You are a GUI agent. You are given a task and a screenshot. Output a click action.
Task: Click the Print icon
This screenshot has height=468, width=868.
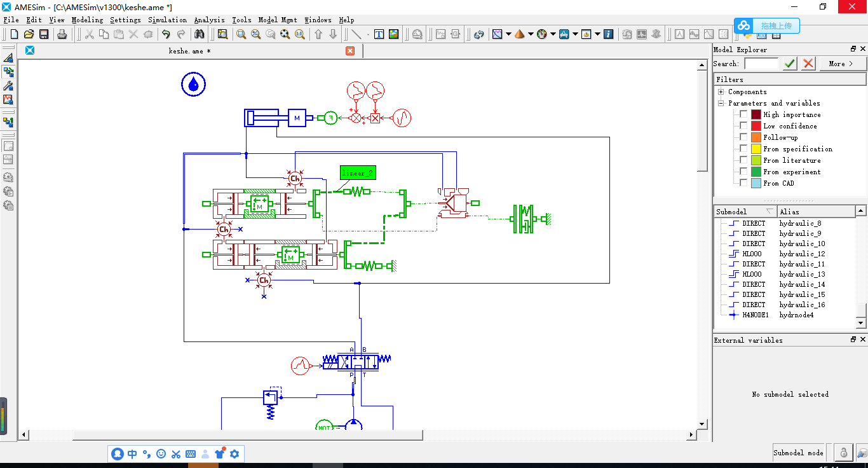pos(62,34)
